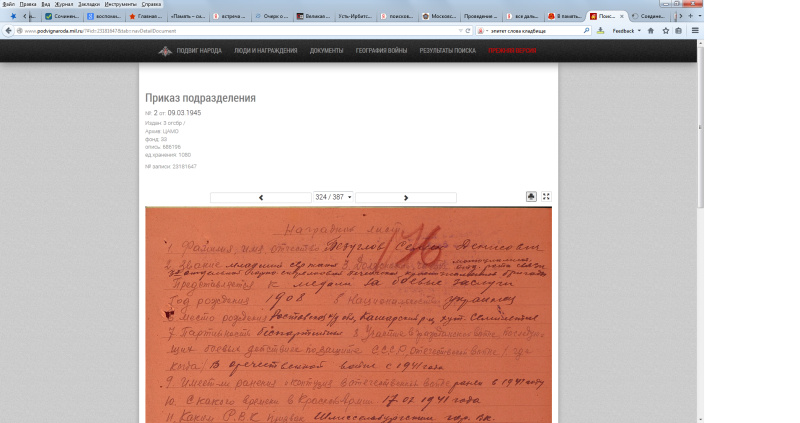Click the scanned Наградной лист image
This screenshot has height=423, width=800.
(348, 315)
